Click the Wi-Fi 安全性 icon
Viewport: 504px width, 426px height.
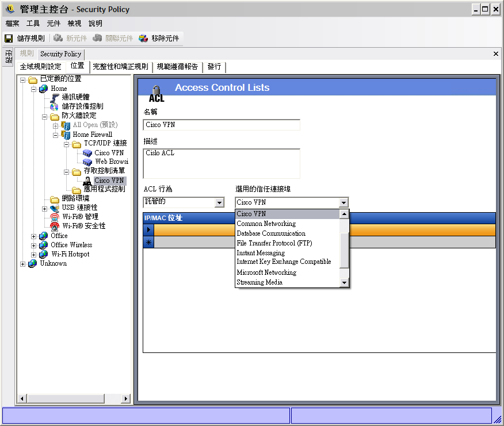[x=55, y=227]
